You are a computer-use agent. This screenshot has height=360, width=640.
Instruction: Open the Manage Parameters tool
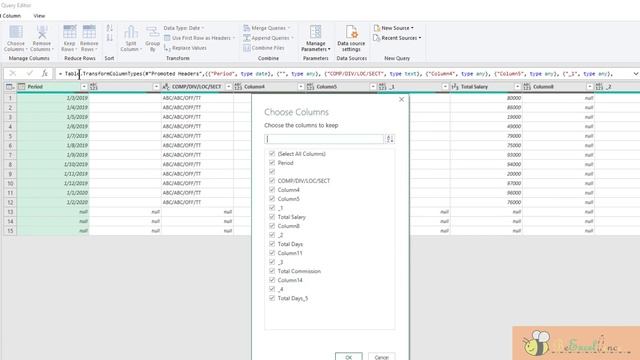(316, 38)
